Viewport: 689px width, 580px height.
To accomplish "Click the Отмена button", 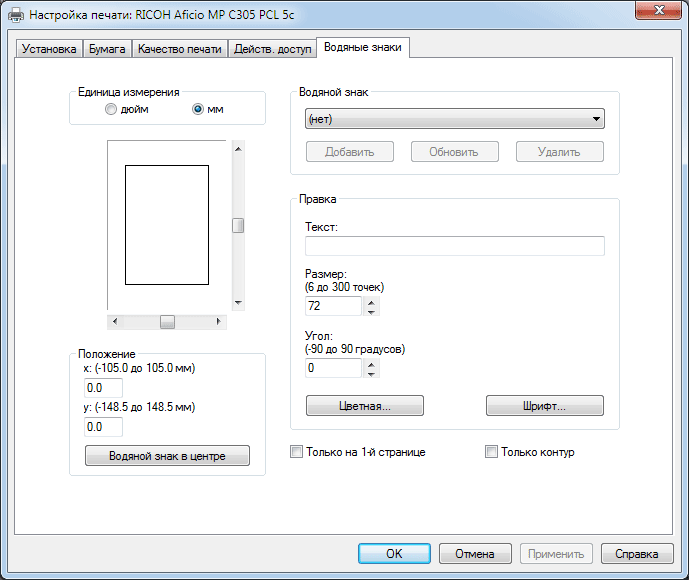I will tap(475, 554).
